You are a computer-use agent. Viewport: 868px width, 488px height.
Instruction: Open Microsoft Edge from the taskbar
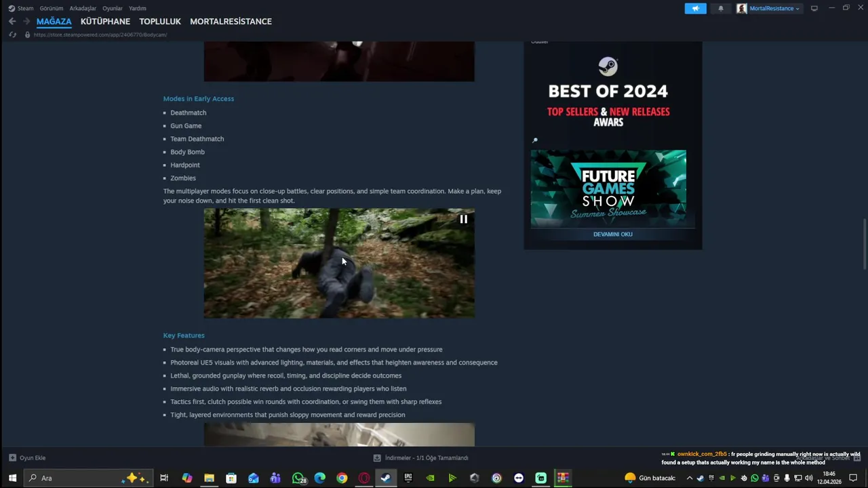(319, 478)
